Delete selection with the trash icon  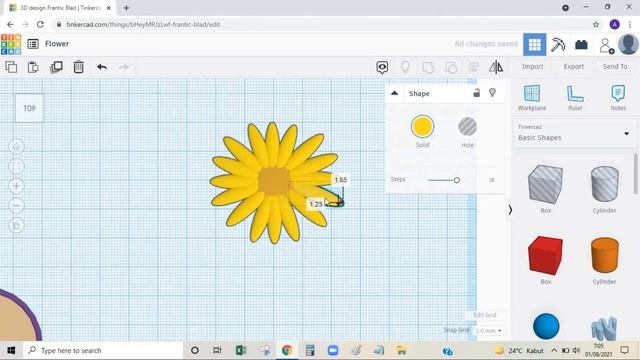point(78,67)
